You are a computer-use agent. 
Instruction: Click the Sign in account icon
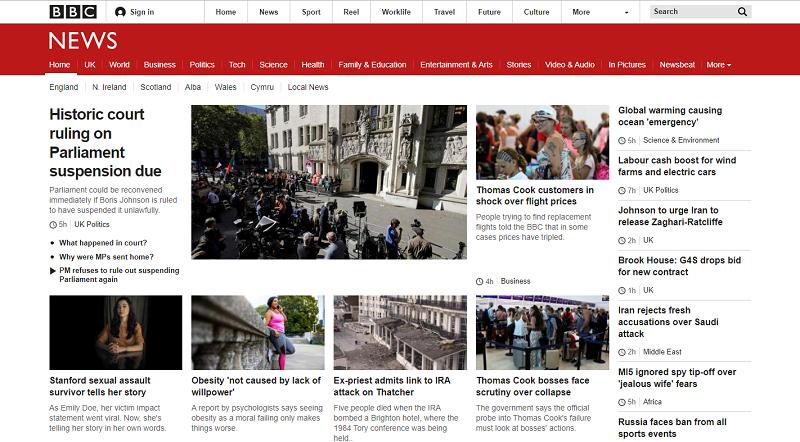coord(120,12)
